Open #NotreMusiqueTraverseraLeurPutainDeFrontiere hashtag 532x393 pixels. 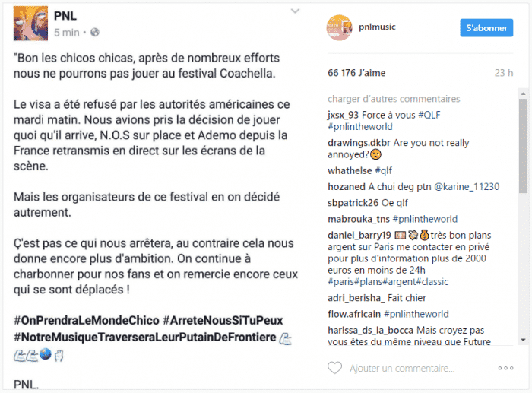click(x=145, y=338)
